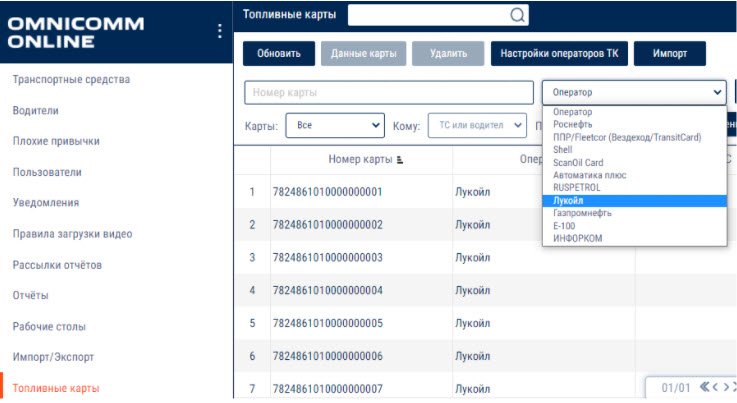
Task: Go to previous page arrow
Action: tap(715, 387)
